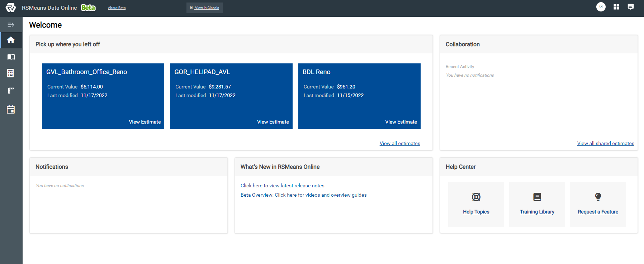Click the $951.20 current value
This screenshot has width=644, height=264.
346,87
